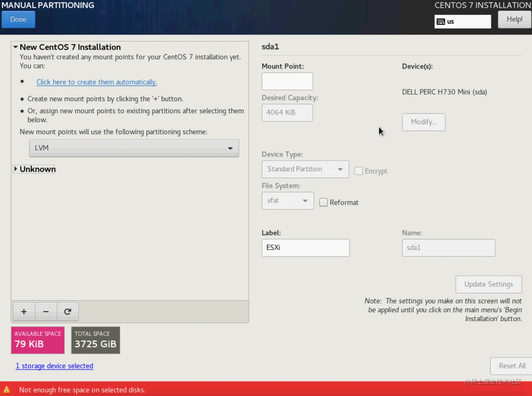The width and height of the screenshot is (532, 396).
Task: Tick the Reformat checkbox
Action: (323, 202)
